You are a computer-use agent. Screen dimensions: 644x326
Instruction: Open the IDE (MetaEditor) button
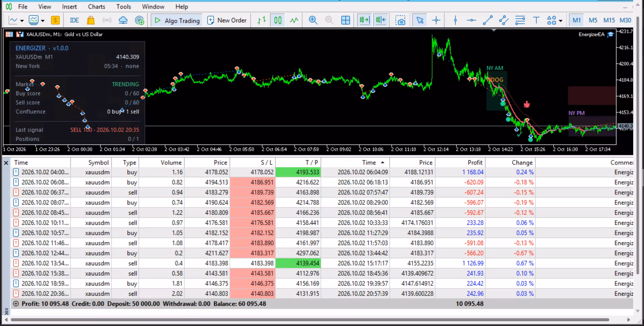(74, 20)
